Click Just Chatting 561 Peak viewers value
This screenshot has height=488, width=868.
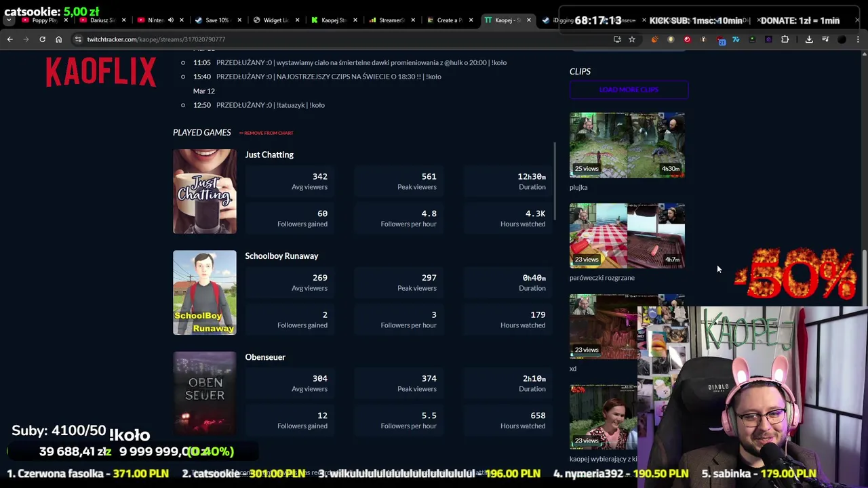(x=429, y=177)
